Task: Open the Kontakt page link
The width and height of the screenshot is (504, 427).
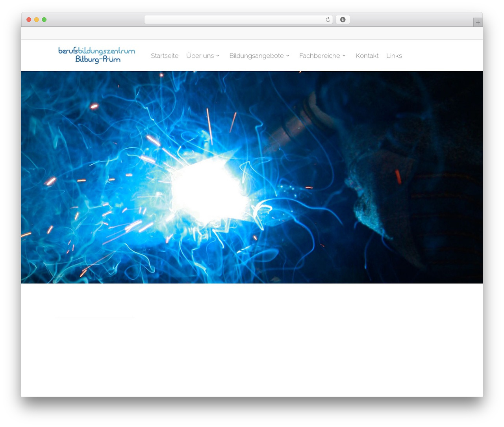Action: click(x=367, y=56)
